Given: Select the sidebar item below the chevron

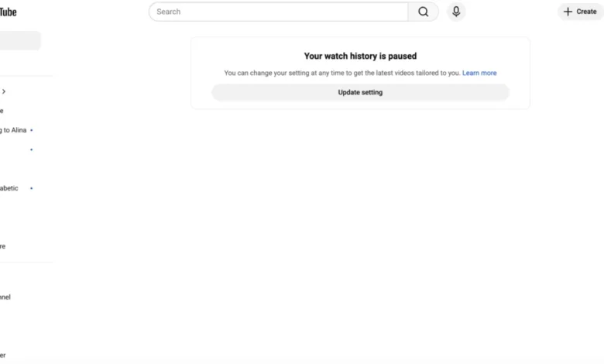Looking at the screenshot, I should coord(2,111).
